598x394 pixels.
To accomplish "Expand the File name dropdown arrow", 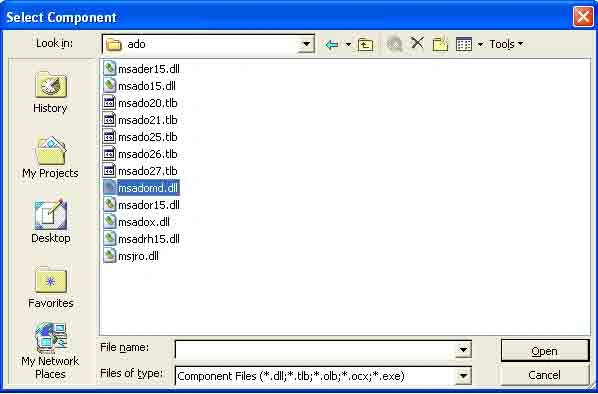I will click(463, 349).
